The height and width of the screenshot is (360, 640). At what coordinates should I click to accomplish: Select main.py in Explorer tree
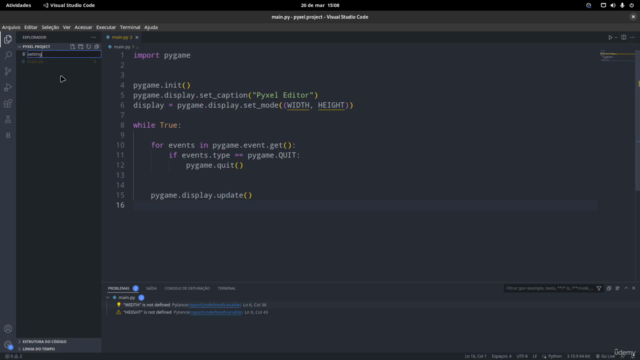59,62
